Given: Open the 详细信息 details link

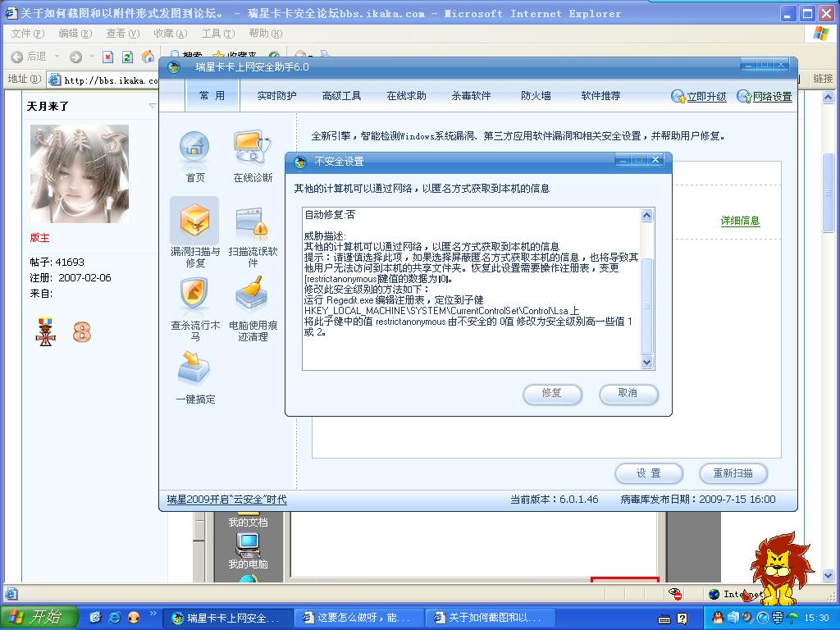Looking at the screenshot, I should [x=740, y=221].
